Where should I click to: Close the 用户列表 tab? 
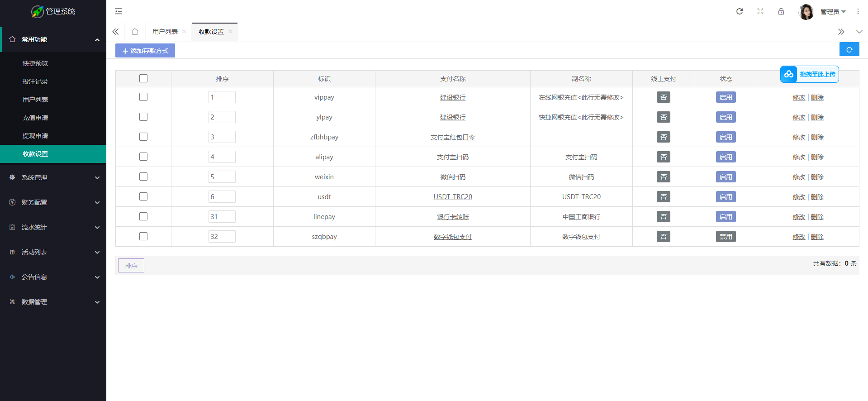coord(184,32)
